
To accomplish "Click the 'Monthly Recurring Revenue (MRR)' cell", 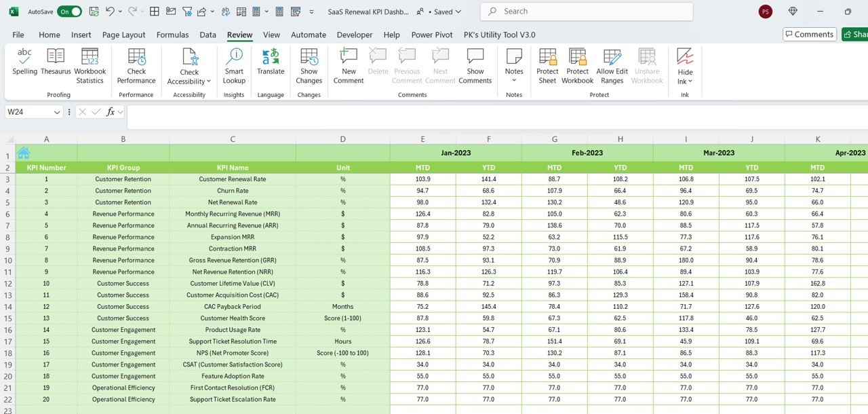I will click(x=233, y=214).
